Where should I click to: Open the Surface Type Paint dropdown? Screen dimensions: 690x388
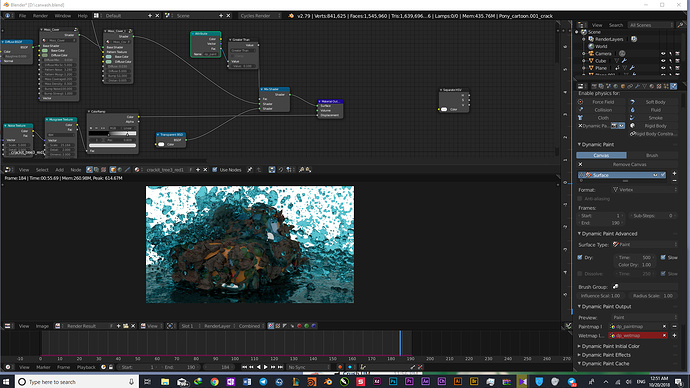point(644,245)
